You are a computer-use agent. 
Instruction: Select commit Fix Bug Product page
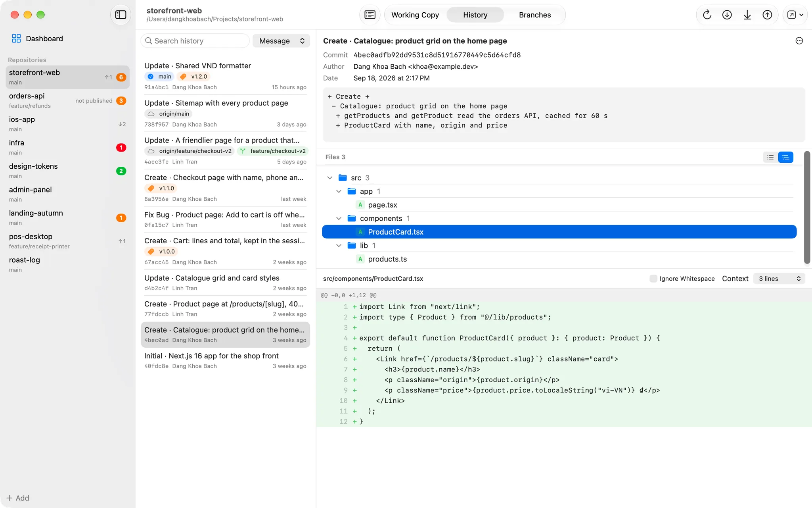click(225, 219)
